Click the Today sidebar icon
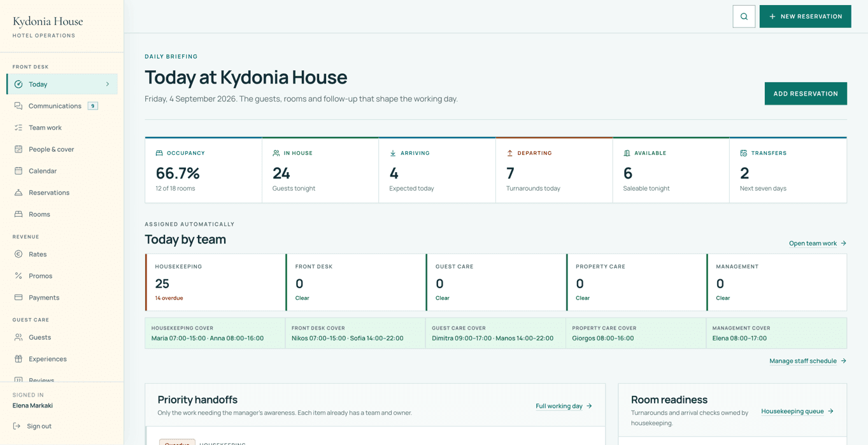 tap(18, 84)
